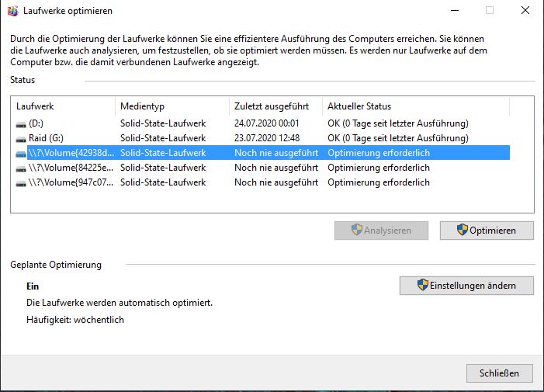Click OK status of Raid (G:) drive
Image resolution: width=544 pixels, height=392 pixels.
pos(398,138)
